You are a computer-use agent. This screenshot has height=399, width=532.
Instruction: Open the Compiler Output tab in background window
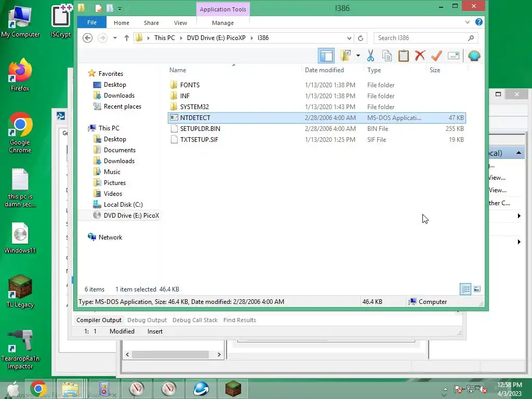(x=99, y=320)
